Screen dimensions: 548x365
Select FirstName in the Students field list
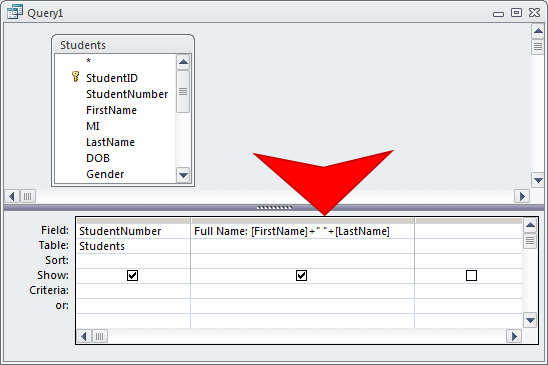111,110
